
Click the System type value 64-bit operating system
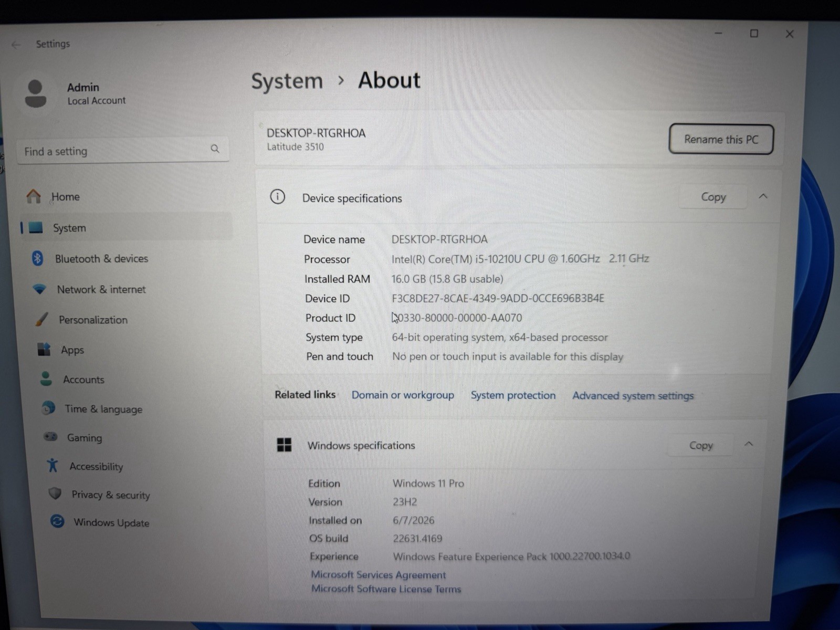pos(500,337)
